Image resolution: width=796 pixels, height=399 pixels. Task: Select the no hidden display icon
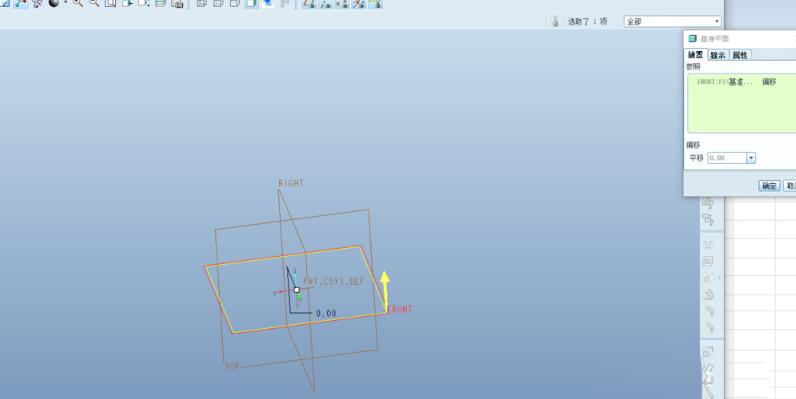pyautogui.click(x=235, y=3)
